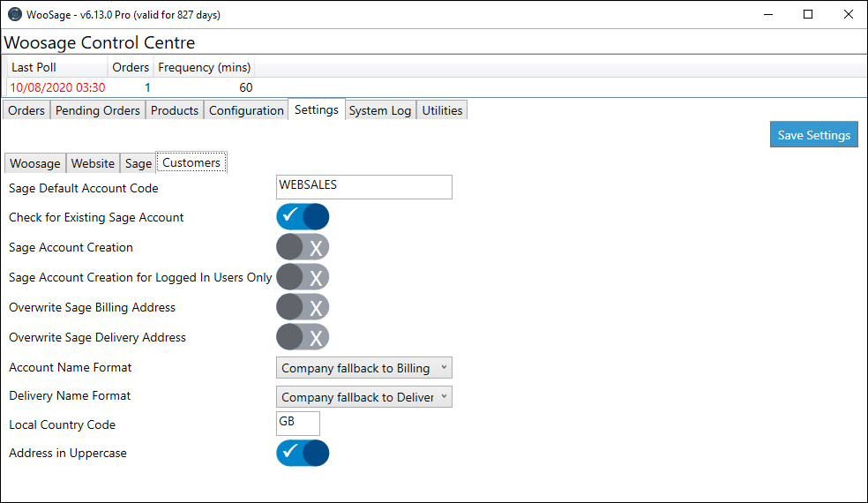Turn on Overwrite Sage Billing Address
This screenshot has width=868, height=503.
click(303, 307)
